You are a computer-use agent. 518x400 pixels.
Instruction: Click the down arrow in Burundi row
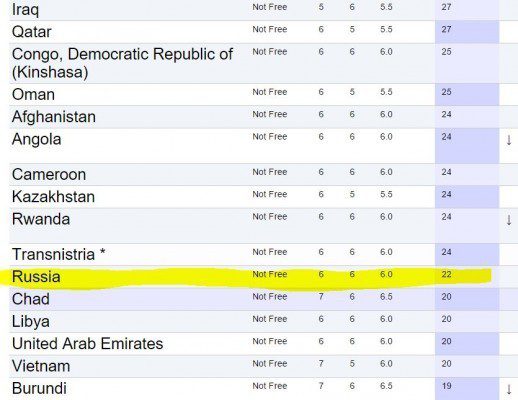pyautogui.click(x=509, y=389)
